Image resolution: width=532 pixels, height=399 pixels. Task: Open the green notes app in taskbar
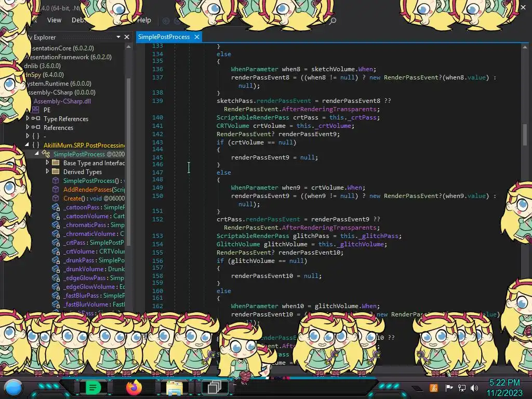94,387
